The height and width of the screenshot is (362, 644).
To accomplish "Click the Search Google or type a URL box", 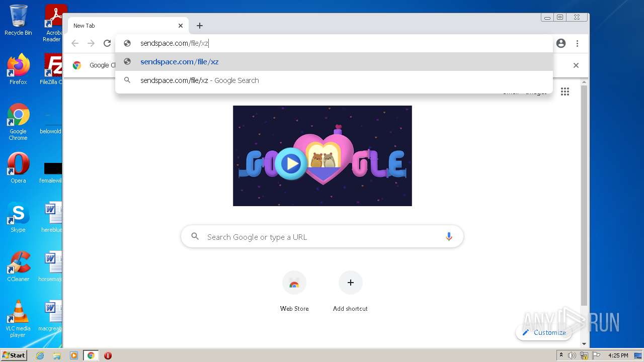I will click(x=322, y=237).
